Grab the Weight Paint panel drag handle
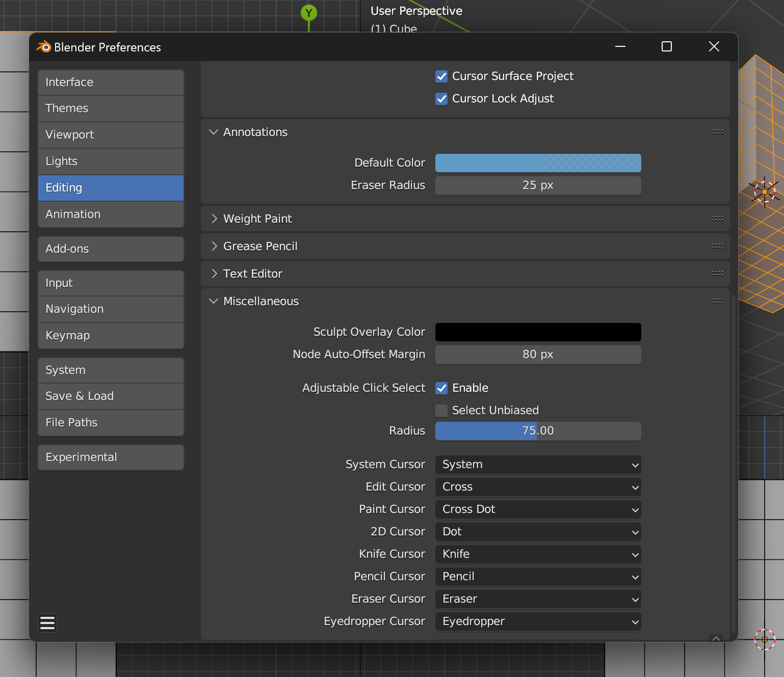Screen dimensions: 784x677 pyautogui.click(x=718, y=219)
